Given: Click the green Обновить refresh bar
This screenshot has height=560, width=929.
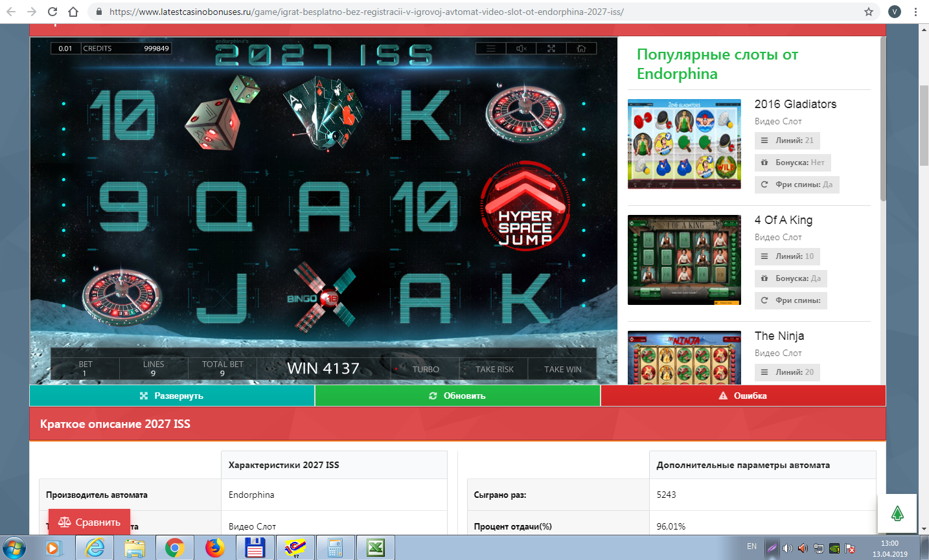Looking at the screenshot, I should 457,396.
